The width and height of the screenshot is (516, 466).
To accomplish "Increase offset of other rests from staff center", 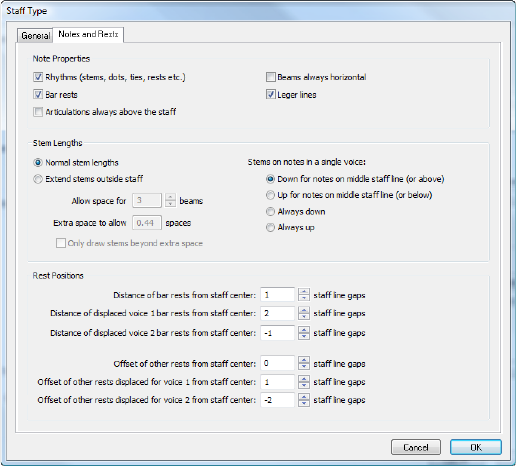I will click(304, 360).
